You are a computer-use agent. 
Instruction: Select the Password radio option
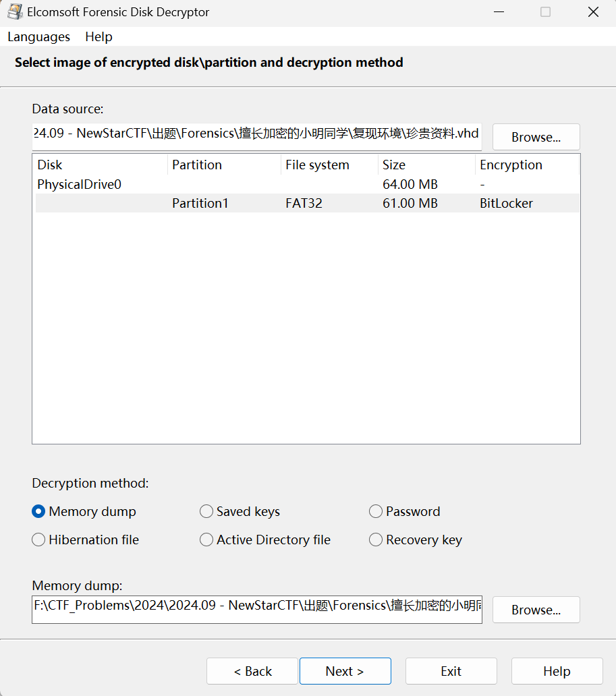coord(376,512)
